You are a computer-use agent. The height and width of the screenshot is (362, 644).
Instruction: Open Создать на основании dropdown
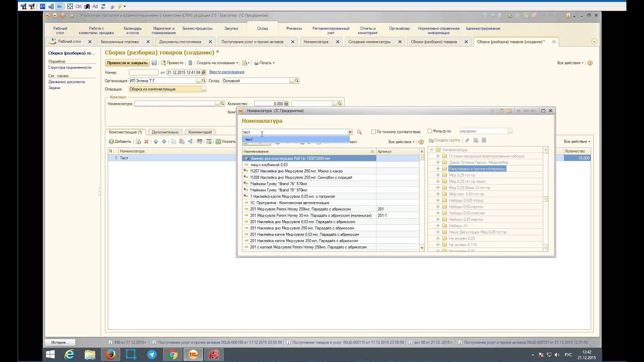pos(217,63)
